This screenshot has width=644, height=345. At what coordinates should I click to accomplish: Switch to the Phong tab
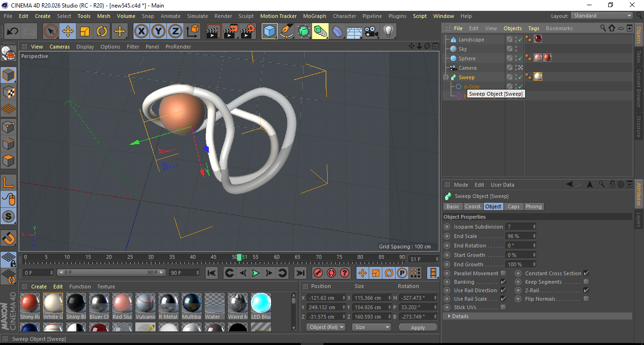pos(533,206)
